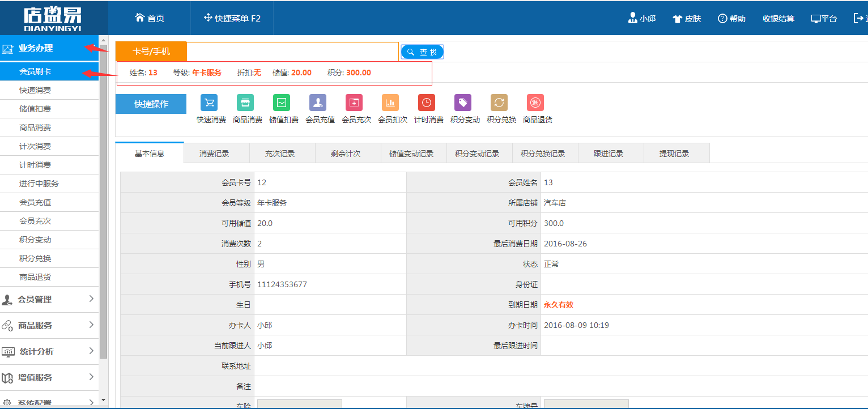This screenshot has width=868, height=409.
Task: Select 会员充值 in sidebar menu
Action: pyautogui.click(x=49, y=202)
